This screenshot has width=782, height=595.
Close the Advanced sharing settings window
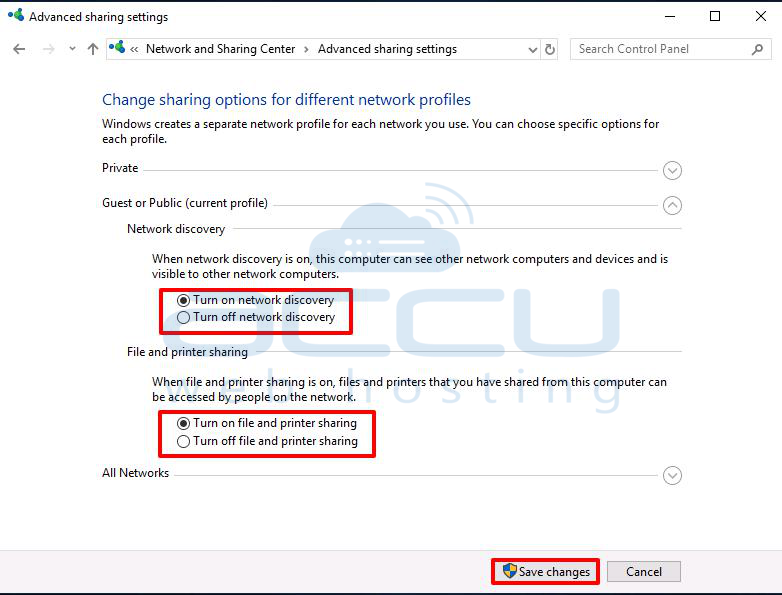click(x=761, y=16)
